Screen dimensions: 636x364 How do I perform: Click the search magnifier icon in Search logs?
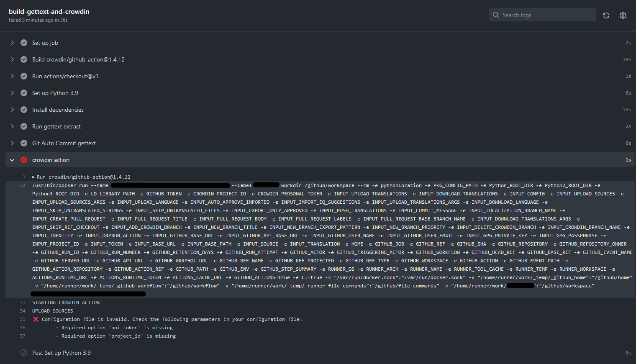pos(495,14)
